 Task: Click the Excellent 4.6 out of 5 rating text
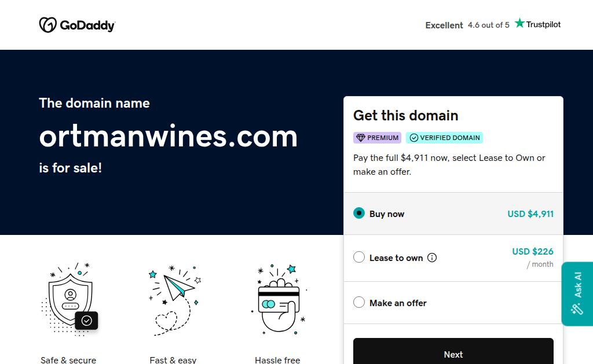(x=467, y=25)
